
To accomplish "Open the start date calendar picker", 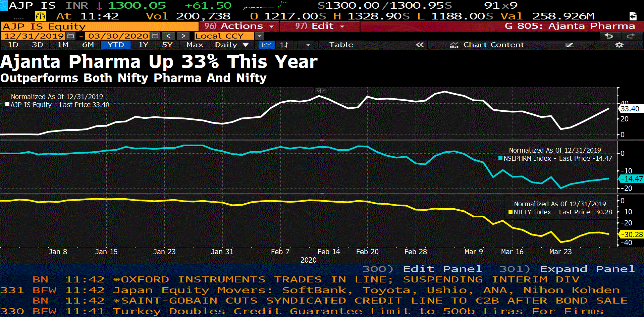I will coord(71,36).
